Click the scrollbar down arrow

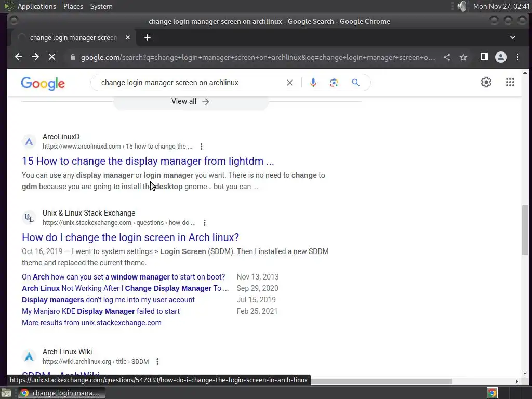pyautogui.click(x=525, y=374)
